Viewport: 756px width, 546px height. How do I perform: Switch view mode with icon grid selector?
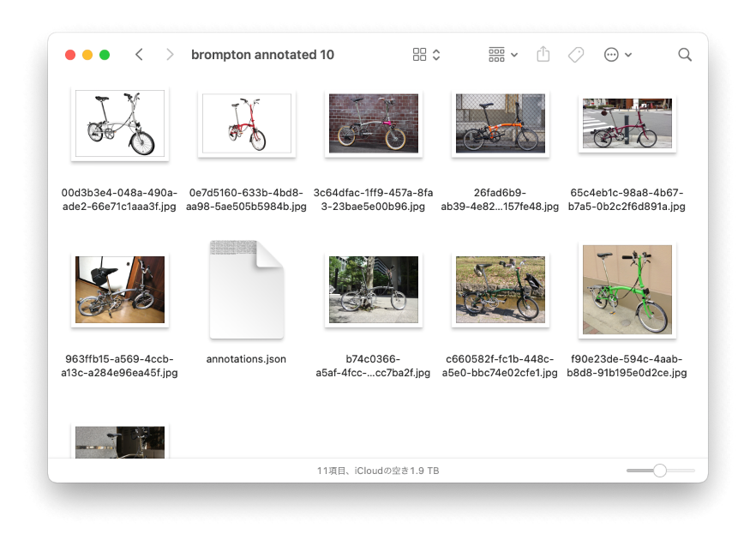[x=426, y=55]
